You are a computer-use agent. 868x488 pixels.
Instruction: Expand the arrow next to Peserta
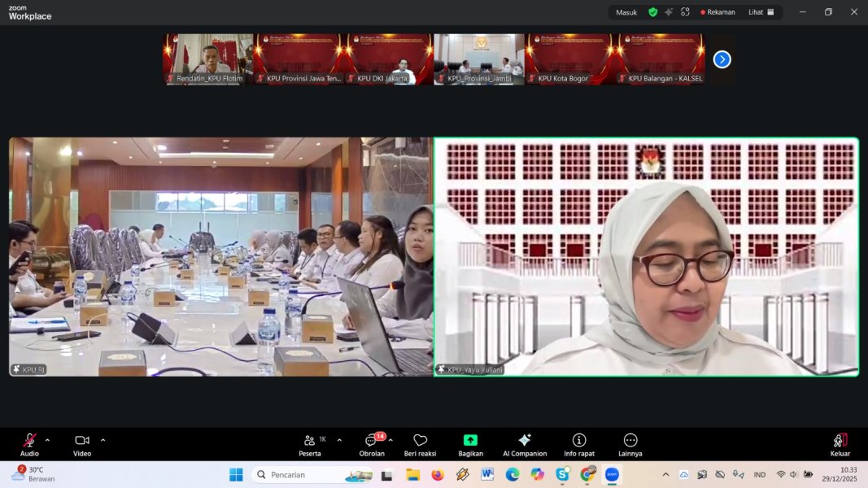point(339,440)
